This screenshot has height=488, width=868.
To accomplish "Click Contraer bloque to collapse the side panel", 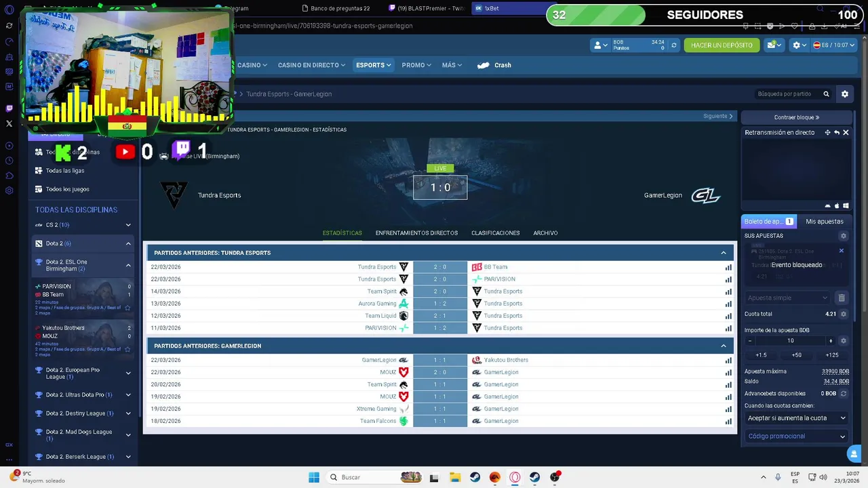I will pos(797,117).
